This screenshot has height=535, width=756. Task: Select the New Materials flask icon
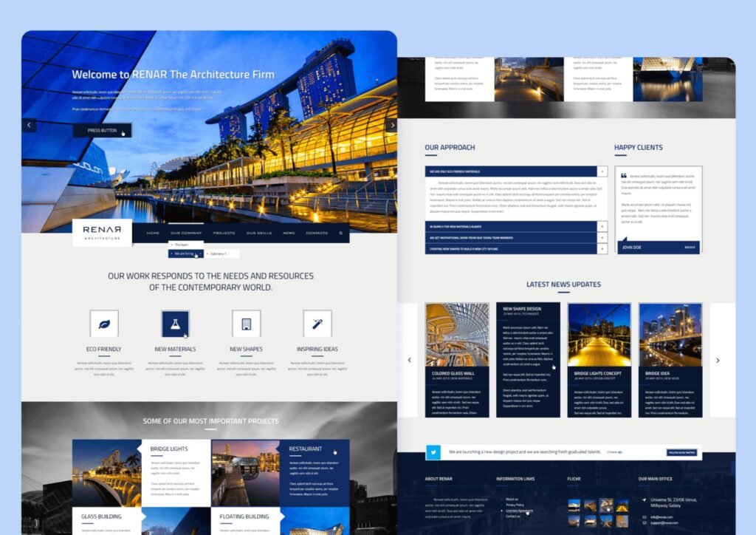(175, 324)
